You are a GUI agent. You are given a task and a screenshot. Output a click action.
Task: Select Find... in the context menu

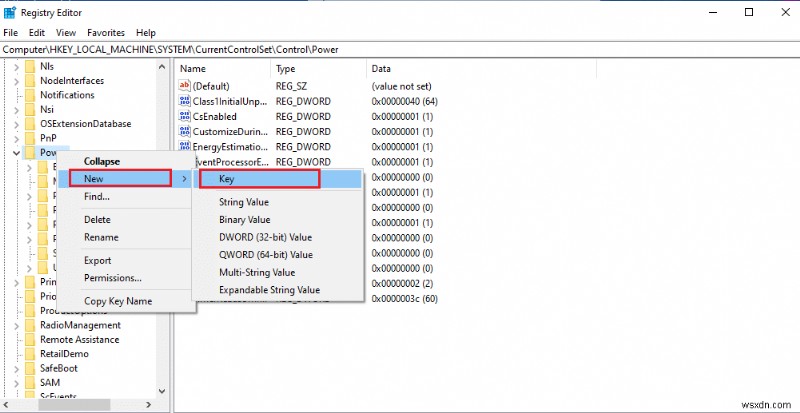pyautogui.click(x=126, y=197)
